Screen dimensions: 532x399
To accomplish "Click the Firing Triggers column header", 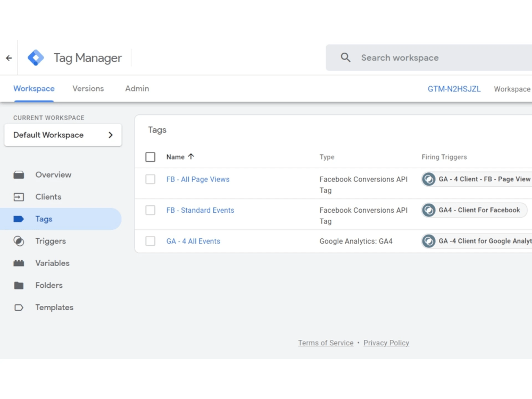I will coord(444,157).
